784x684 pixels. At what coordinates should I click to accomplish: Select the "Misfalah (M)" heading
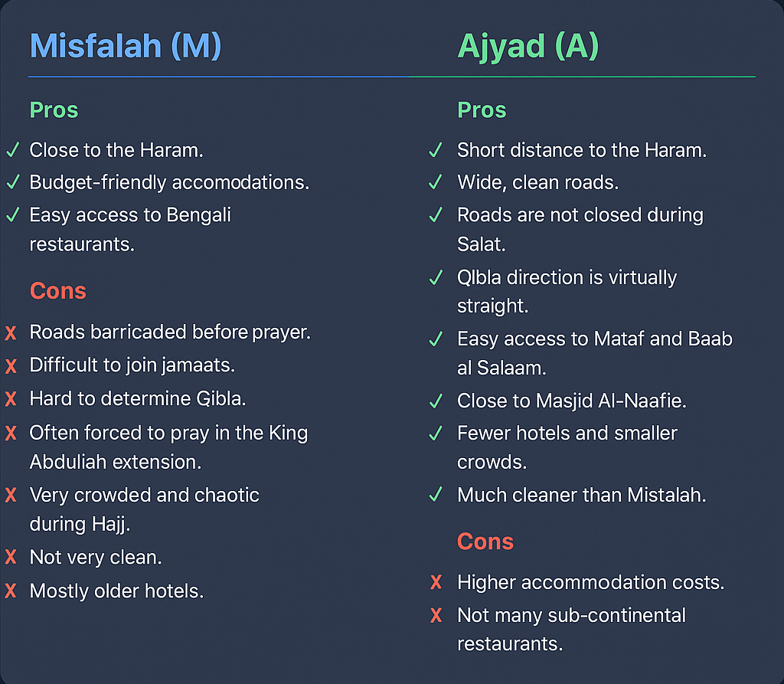tap(126, 47)
